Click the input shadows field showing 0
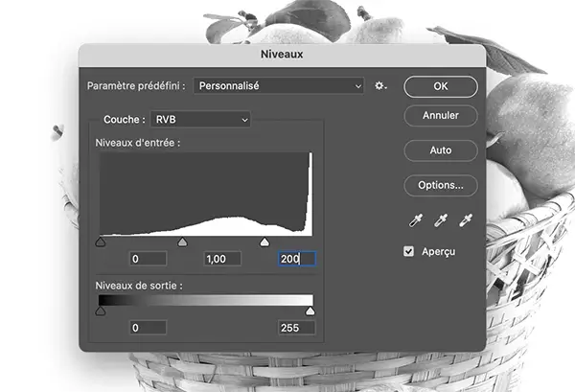This screenshot has height=392, width=575. (x=149, y=259)
